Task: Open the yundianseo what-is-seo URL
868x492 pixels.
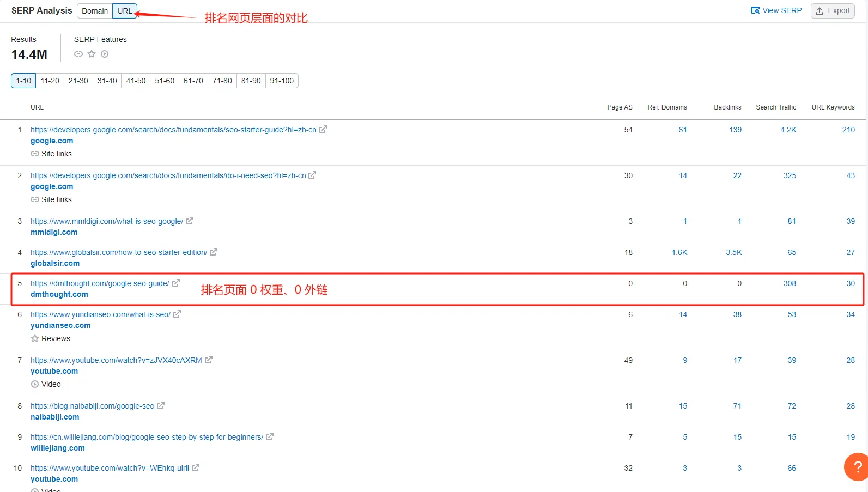Action: click(100, 314)
